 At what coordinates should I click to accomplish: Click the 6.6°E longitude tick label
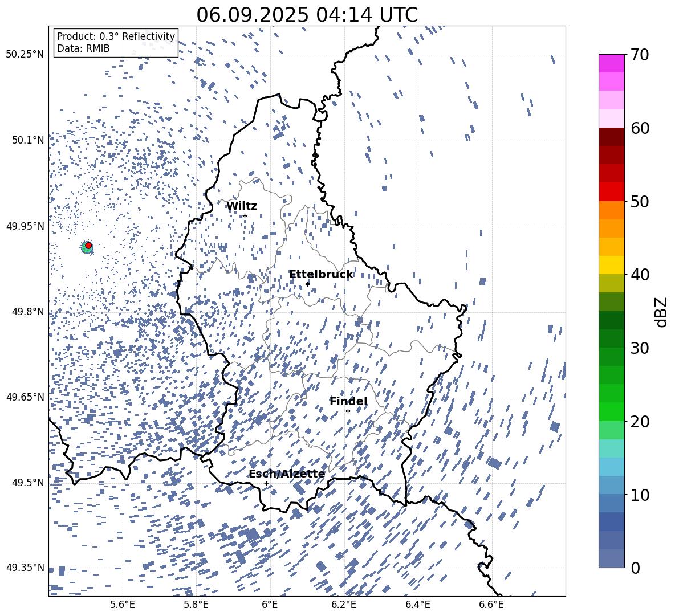(x=491, y=605)
